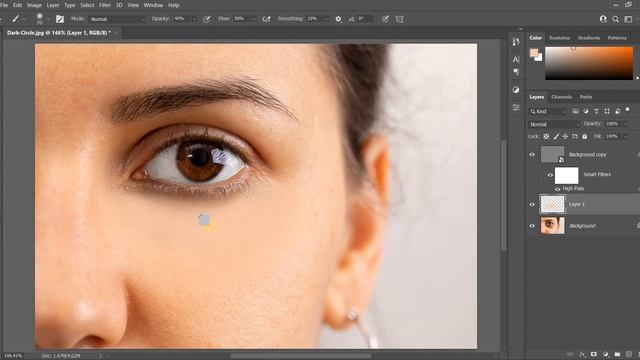This screenshot has width=640, height=360.
Task: Open symmetry paint options butterfly icon
Action: (400, 19)
